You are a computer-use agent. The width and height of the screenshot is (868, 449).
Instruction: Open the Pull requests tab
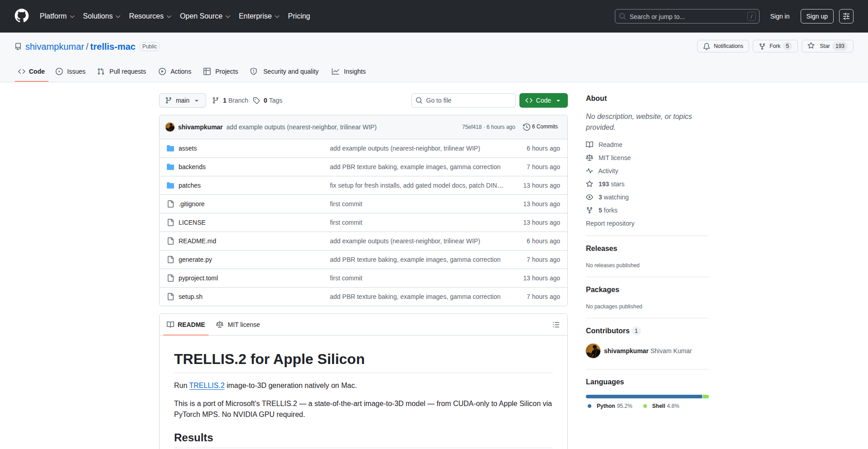coord(122,71)
